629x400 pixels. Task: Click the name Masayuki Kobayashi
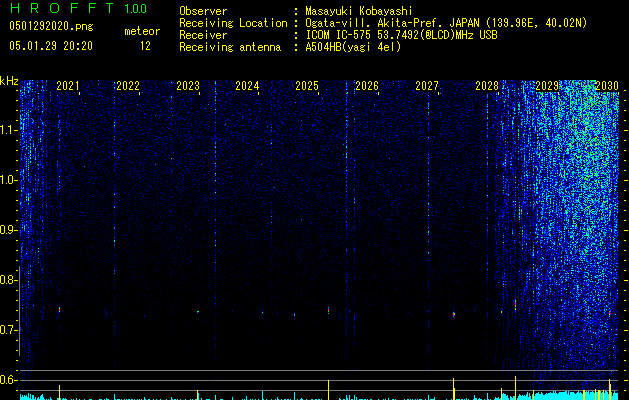tap(359, 11)
